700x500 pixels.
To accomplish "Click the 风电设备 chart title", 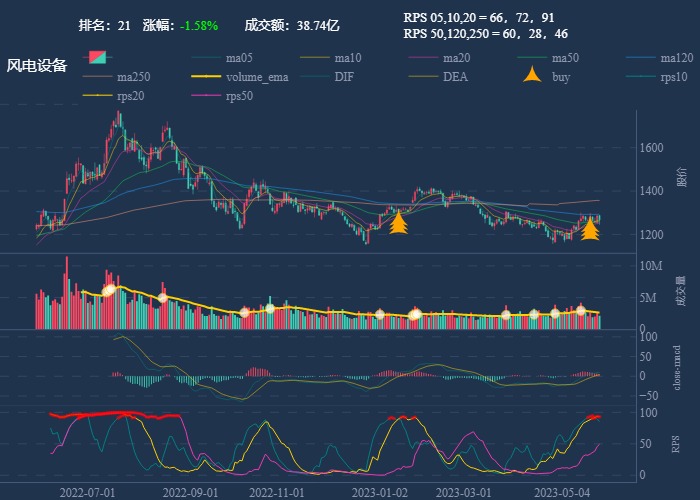I will (x=37, y=66).
